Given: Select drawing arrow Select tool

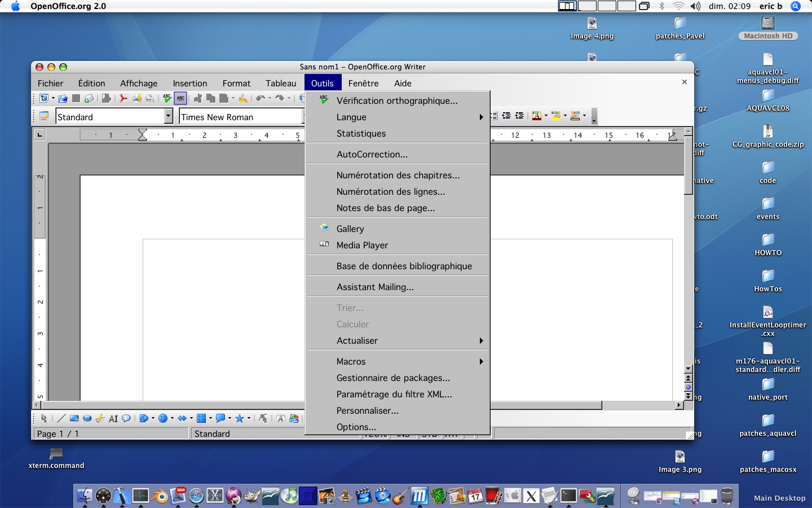Looking at the screenshot, I should 44,418.
